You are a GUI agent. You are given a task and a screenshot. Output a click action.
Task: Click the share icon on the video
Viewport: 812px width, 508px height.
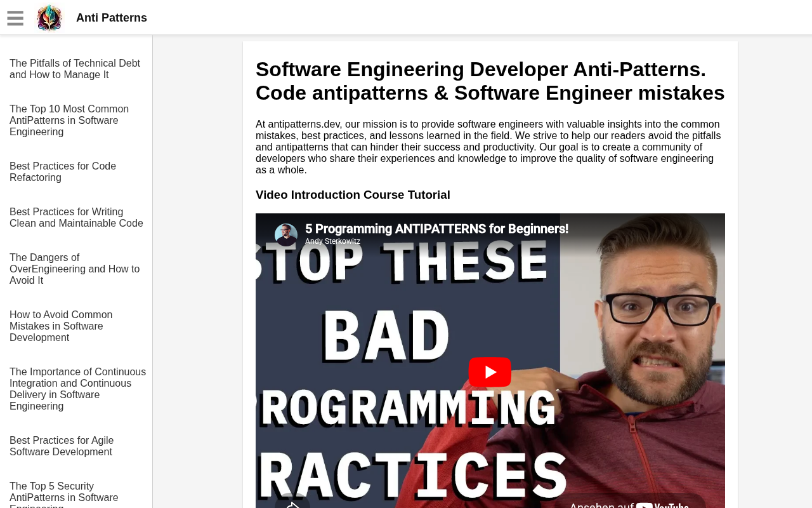tap(292, 503)
